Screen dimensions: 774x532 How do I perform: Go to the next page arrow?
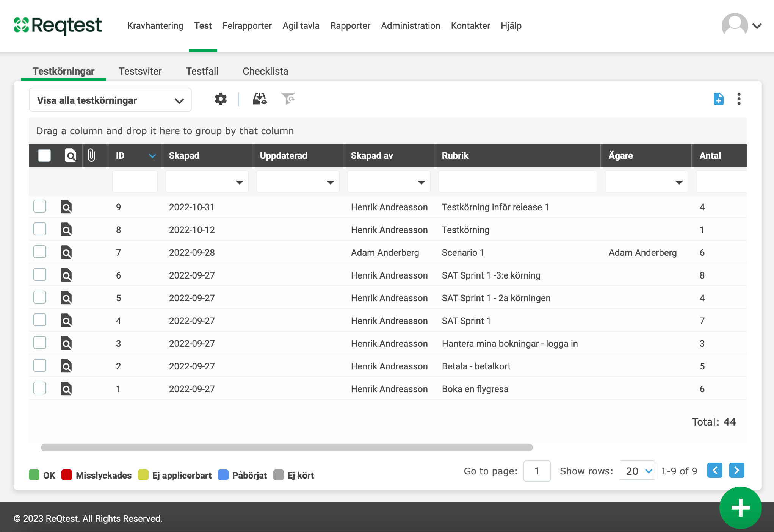[736, 471]
